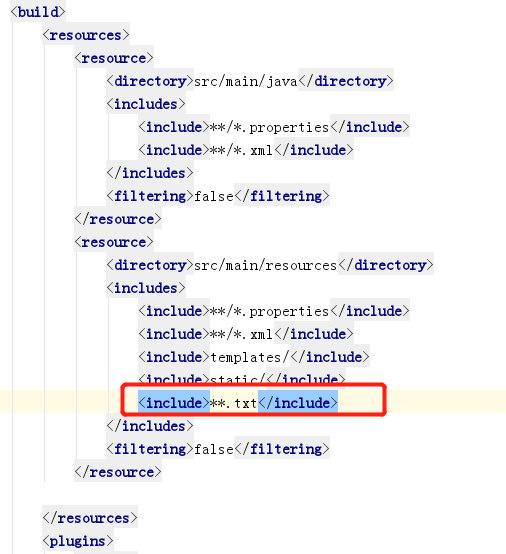Click the src/main/resources directory text
Viewport: 506px width, 554px height.
266,265
